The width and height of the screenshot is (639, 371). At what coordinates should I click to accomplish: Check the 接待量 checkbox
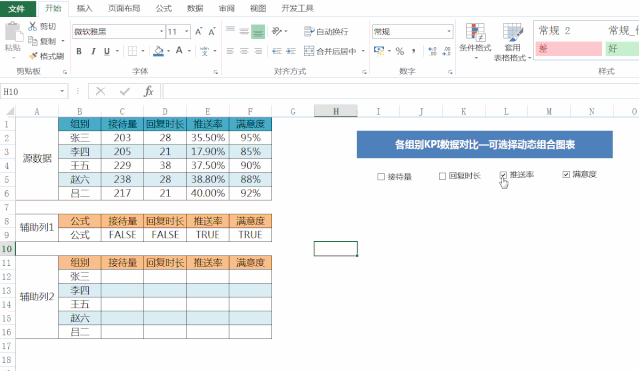pos(381,177)
